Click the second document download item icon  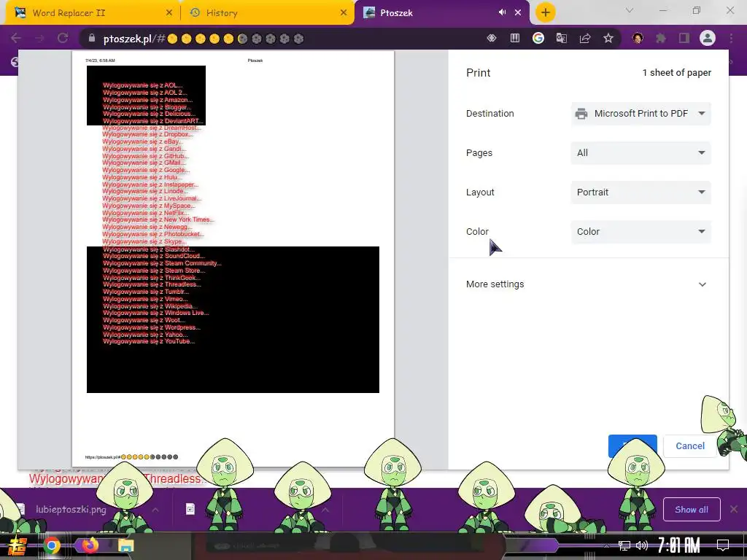(x=190, y=510)
